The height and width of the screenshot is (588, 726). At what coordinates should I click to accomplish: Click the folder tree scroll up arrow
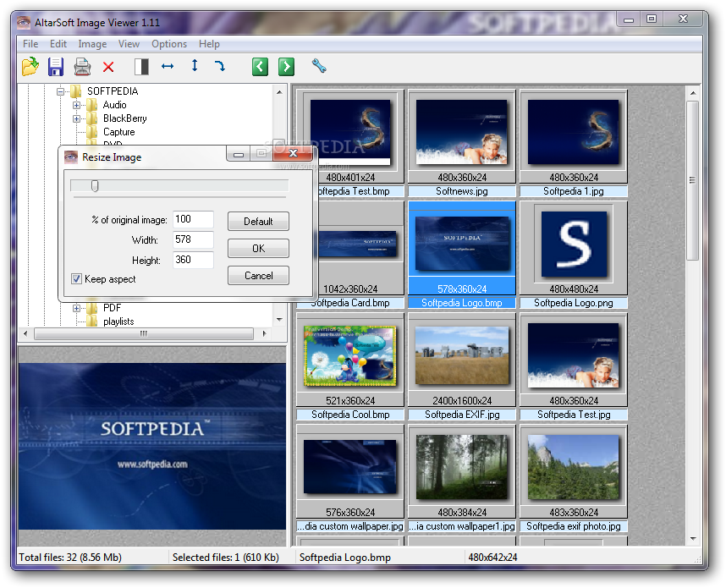[280, 92]
